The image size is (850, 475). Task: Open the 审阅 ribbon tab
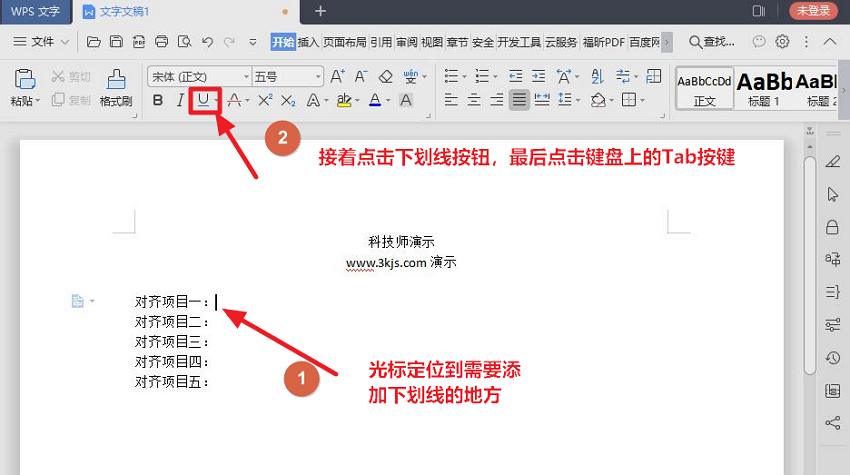407,42
